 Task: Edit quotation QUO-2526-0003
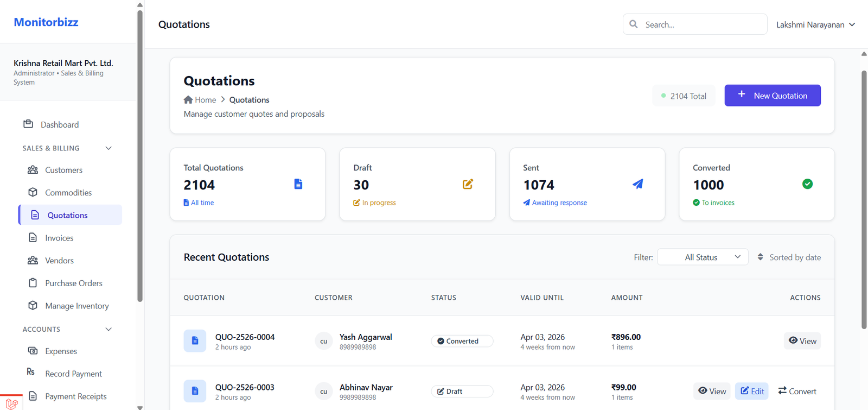tap(751, 391)
